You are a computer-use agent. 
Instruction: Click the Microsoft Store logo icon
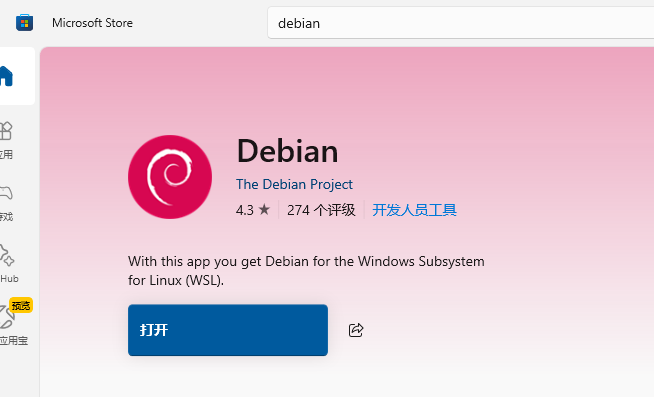pos(24,23)
